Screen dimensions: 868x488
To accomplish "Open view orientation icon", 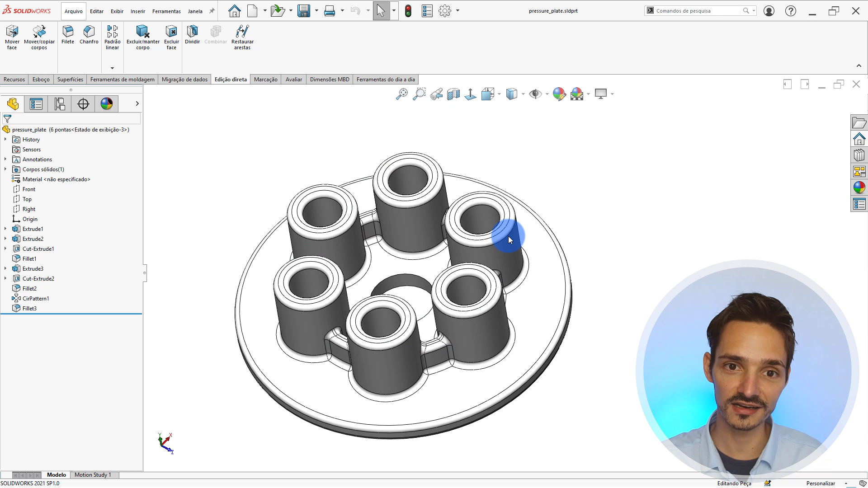I will pos(488,94).
